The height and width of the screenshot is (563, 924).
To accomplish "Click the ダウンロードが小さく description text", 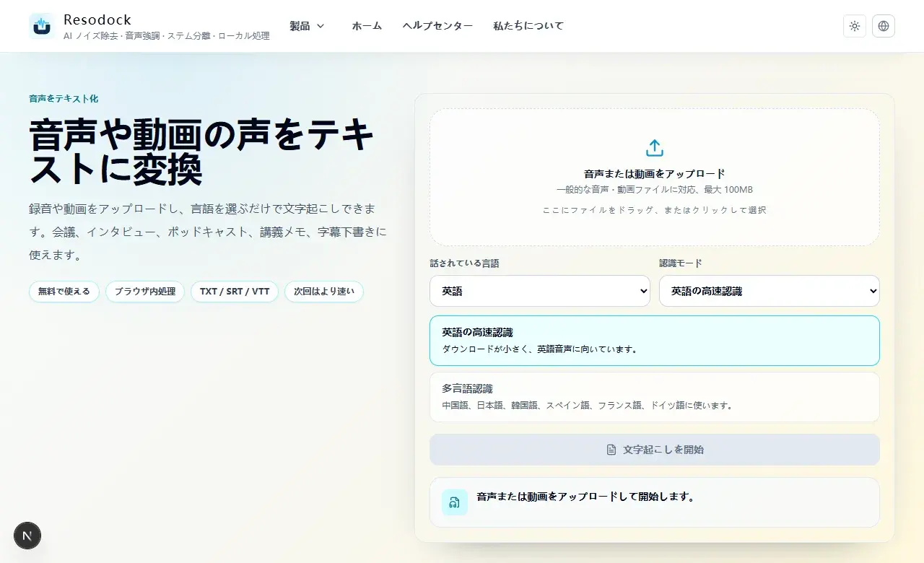I will coord(540,349).
